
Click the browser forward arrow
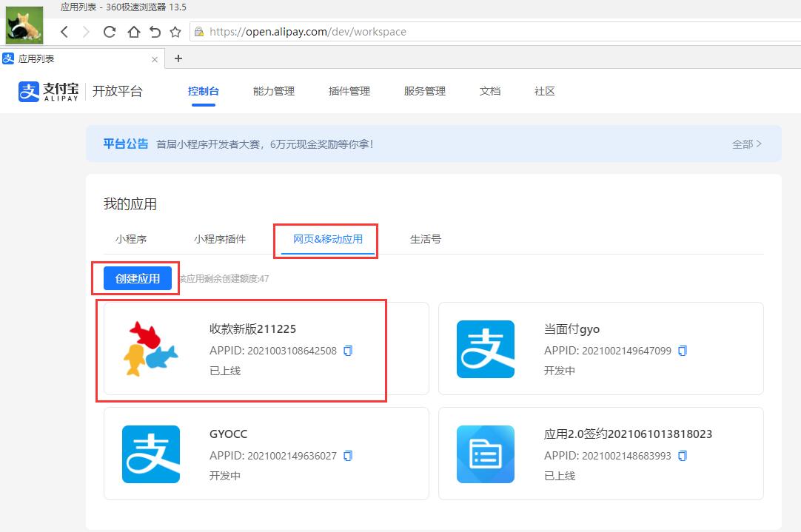click(x=86, y=32)
